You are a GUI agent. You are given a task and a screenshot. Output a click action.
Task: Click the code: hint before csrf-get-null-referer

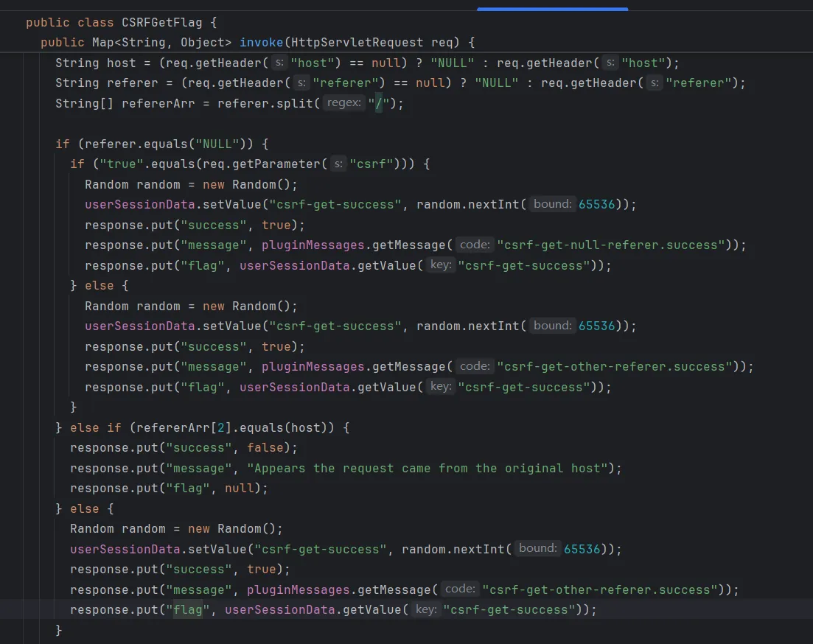coord(474,245)
